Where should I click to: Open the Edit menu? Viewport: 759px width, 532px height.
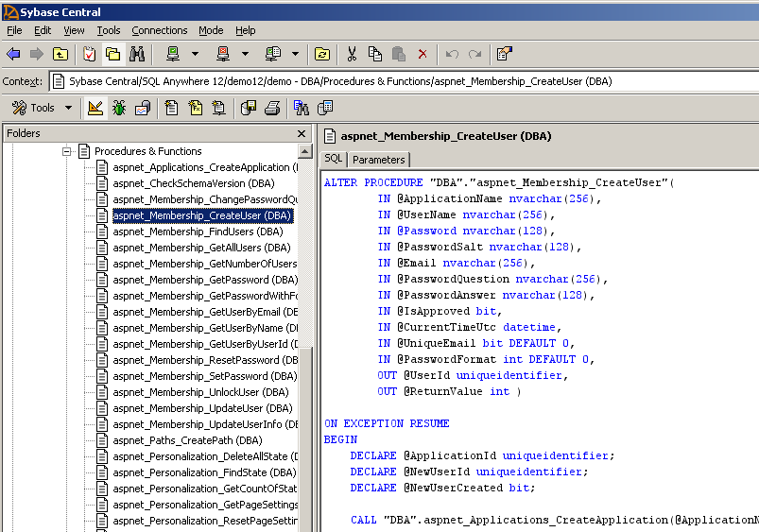pos(43,30)
